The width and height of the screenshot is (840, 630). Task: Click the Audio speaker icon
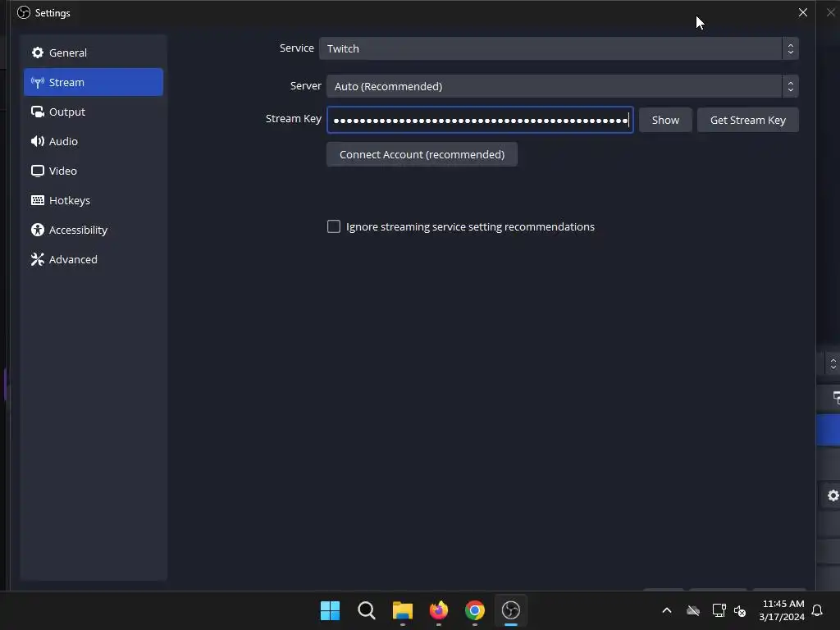38,141
